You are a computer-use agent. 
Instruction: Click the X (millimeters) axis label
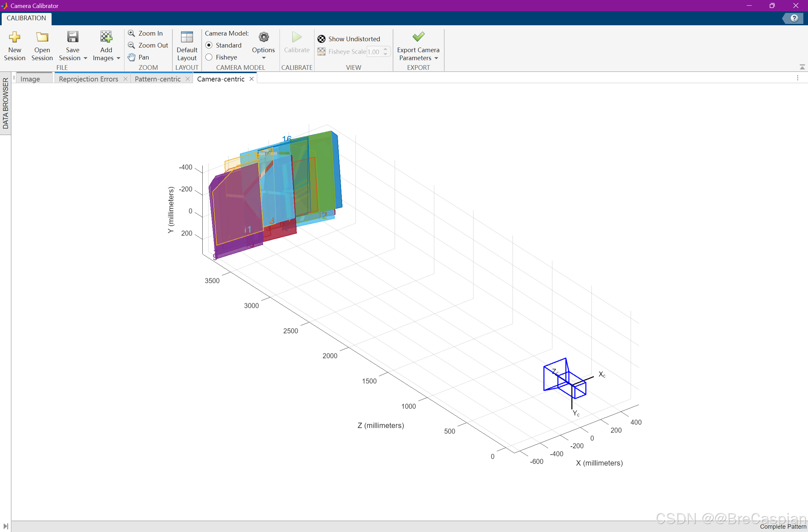(599, 463)
